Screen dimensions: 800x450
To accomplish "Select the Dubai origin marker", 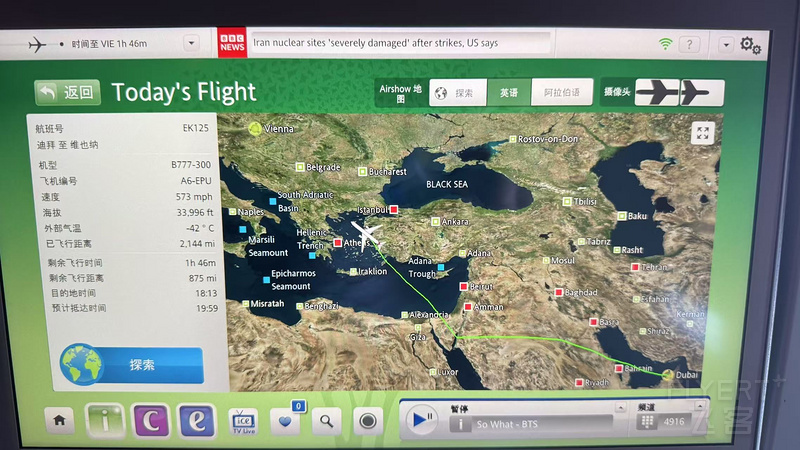I will [668, 376].
